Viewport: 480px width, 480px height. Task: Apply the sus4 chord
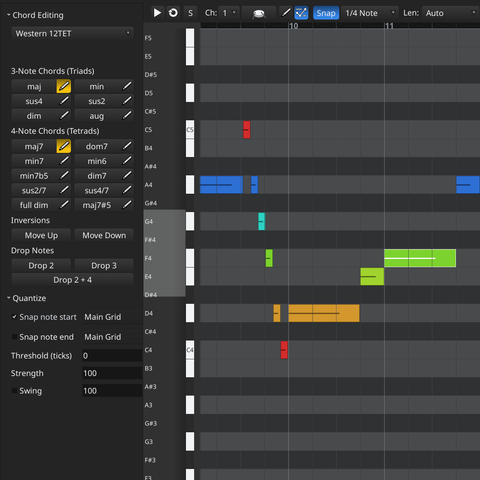tap(34, 101)
